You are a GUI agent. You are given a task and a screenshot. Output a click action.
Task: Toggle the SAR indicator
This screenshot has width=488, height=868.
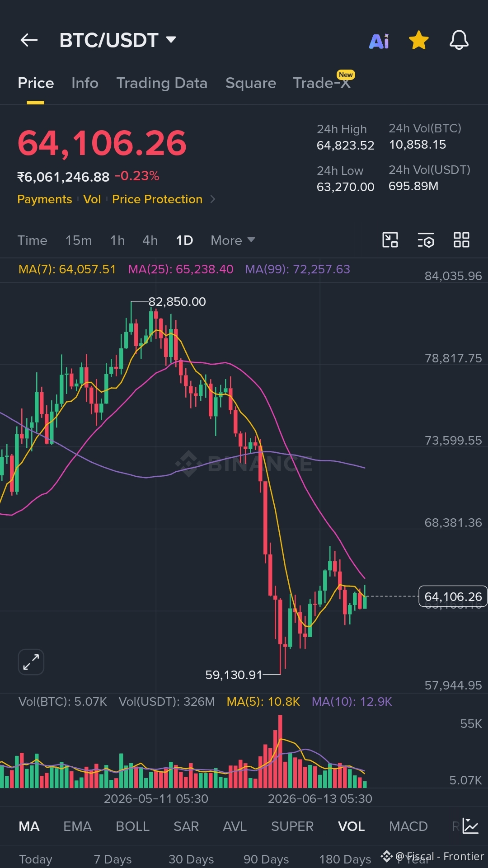[x=186, y=826]
